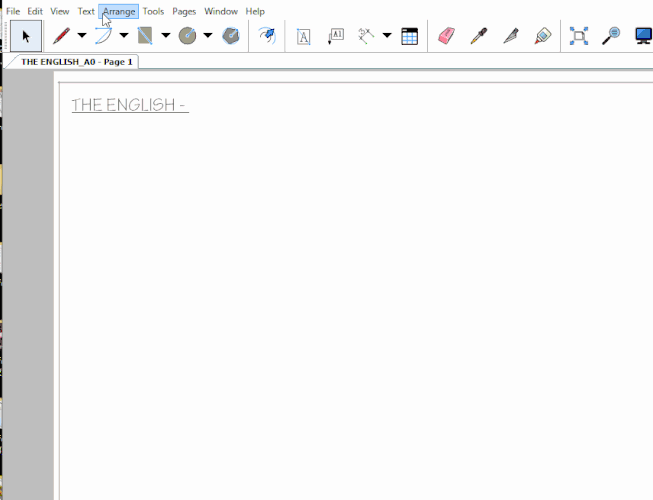Select the pink Erase tool
This screenshot has height=500, width=653.
[446, 36]
